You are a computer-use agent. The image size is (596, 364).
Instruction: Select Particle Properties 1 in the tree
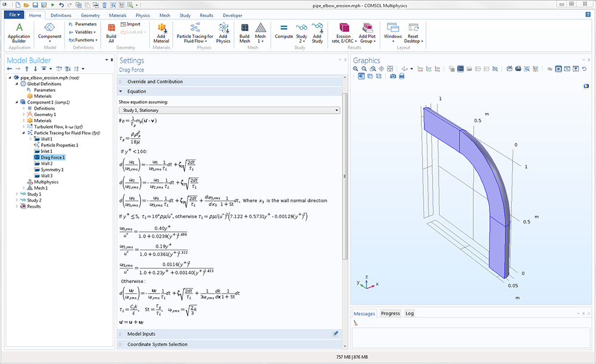59,145
